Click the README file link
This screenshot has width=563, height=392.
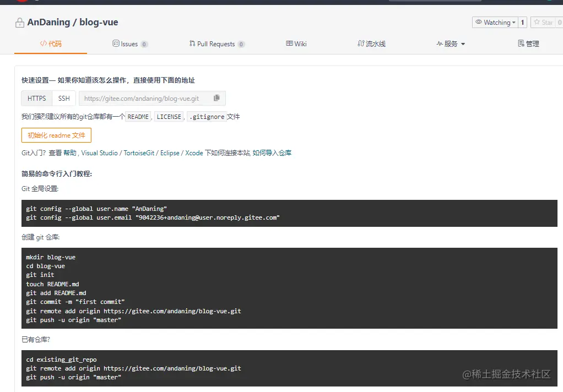(138, 117)
